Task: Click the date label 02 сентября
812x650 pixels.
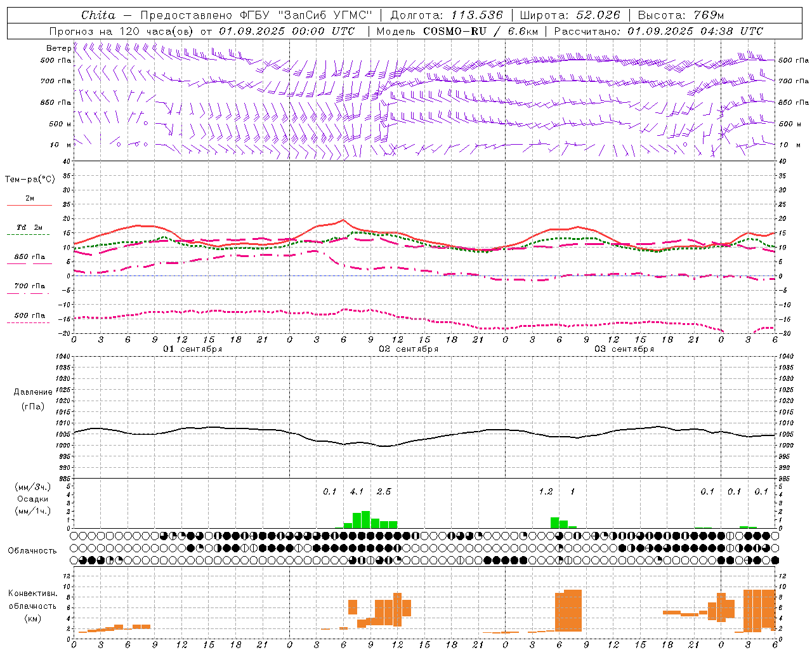Action: 409,349
